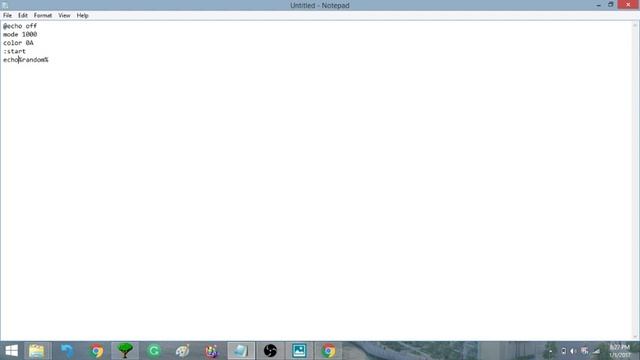Image resolution: width=640 pixels, height=360 pixels.
Task: Click the battery or device tray icon
Action: pyautogui.click(x=563, y=351)
